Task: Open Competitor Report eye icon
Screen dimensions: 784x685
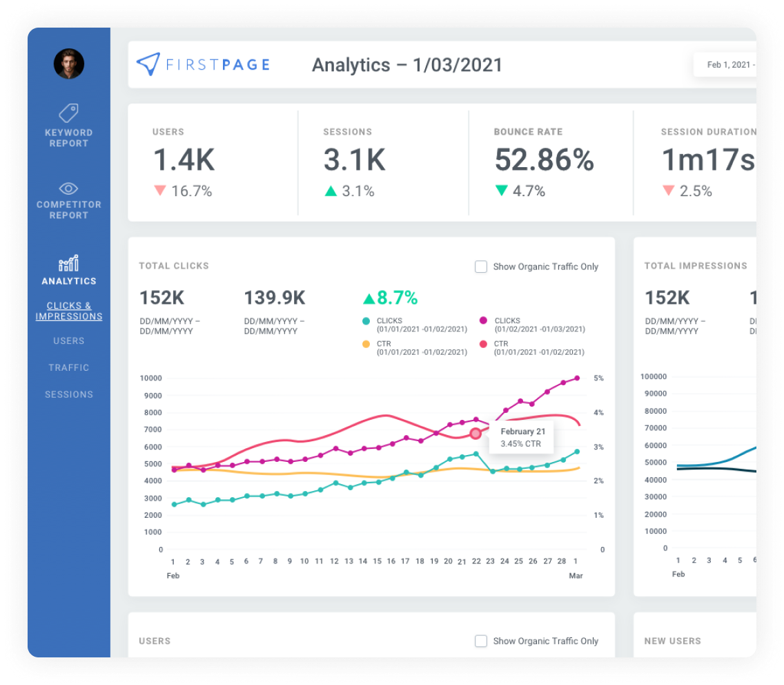Action: coord(68,189)
